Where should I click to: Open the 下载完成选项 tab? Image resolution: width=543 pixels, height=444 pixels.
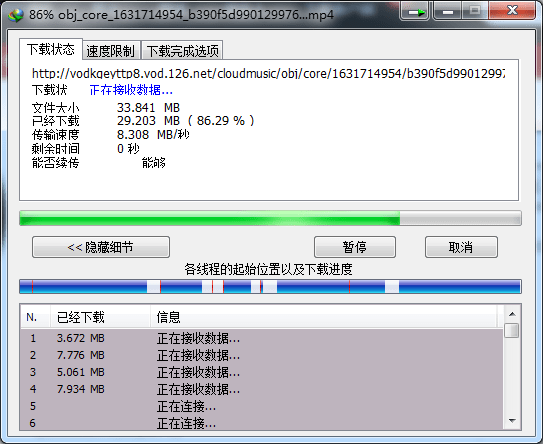click(183, 51)
